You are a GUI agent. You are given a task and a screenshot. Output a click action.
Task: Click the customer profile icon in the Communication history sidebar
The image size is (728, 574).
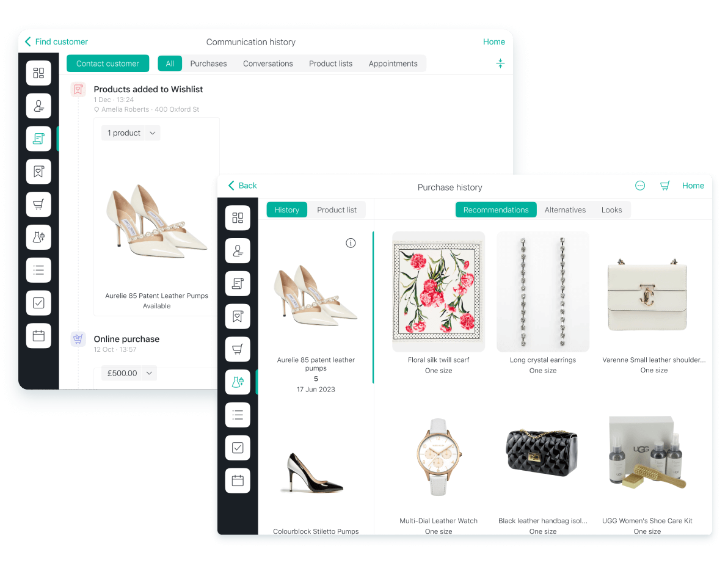(38, 106)
